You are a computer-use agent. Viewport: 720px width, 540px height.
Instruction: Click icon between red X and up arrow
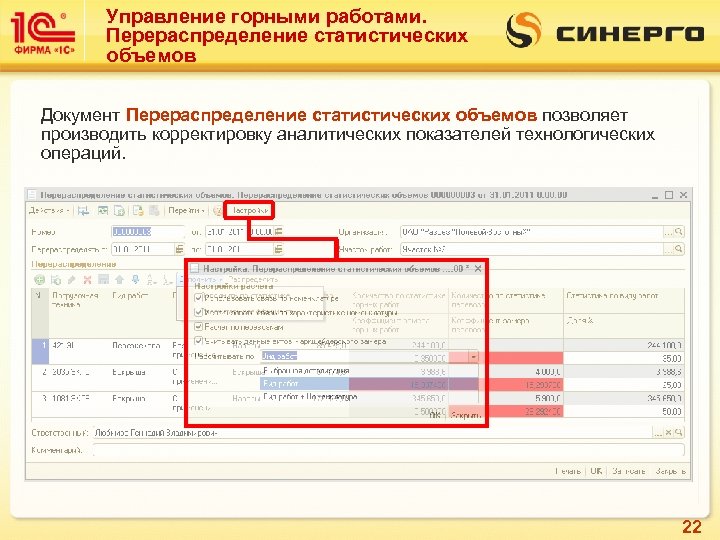[103, 279]
